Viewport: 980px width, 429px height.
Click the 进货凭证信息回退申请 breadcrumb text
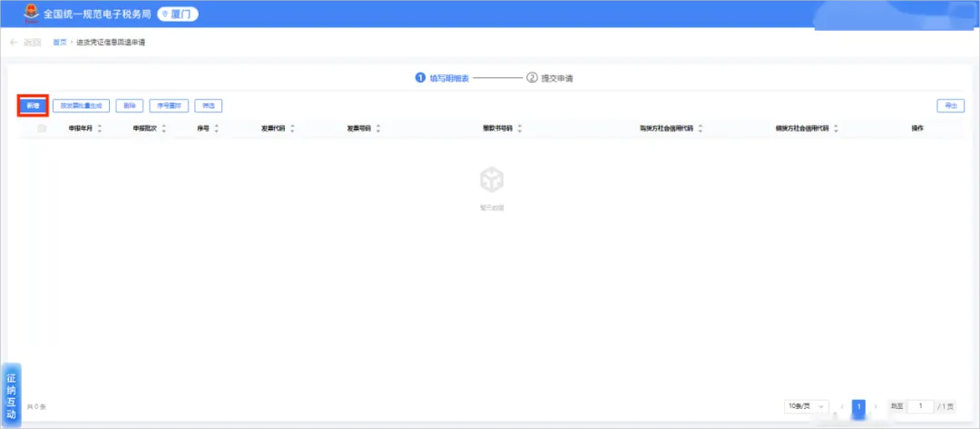[112, 43]
